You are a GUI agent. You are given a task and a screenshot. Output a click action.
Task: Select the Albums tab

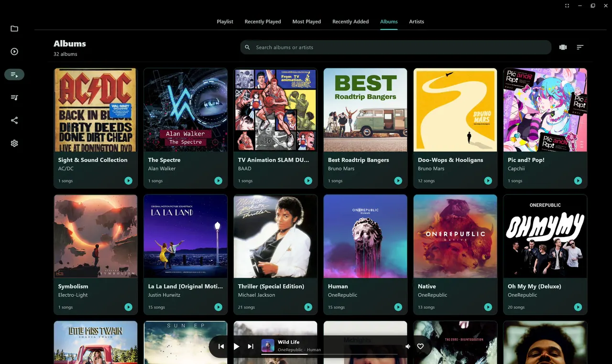click(x=389, y=21)
